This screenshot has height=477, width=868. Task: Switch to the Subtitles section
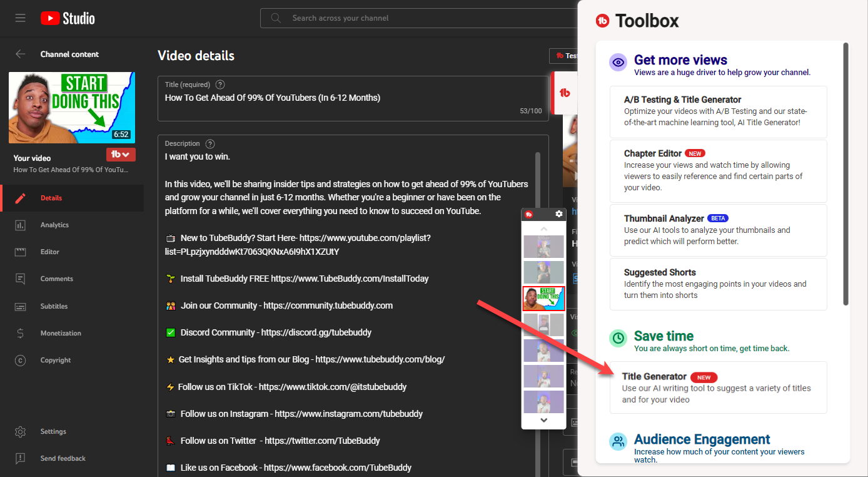pyautogui.click(x=54, y=306)
